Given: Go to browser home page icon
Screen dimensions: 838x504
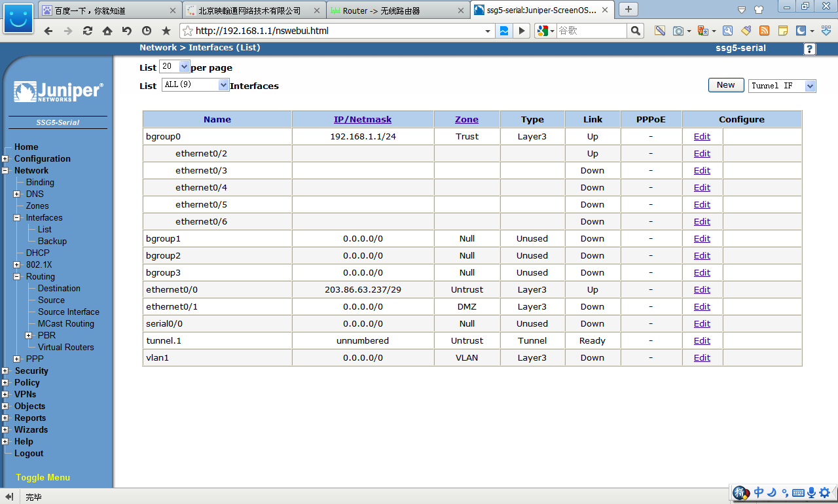Looking at the screenshot, I should pyautogui.click(x=107, y=31).
